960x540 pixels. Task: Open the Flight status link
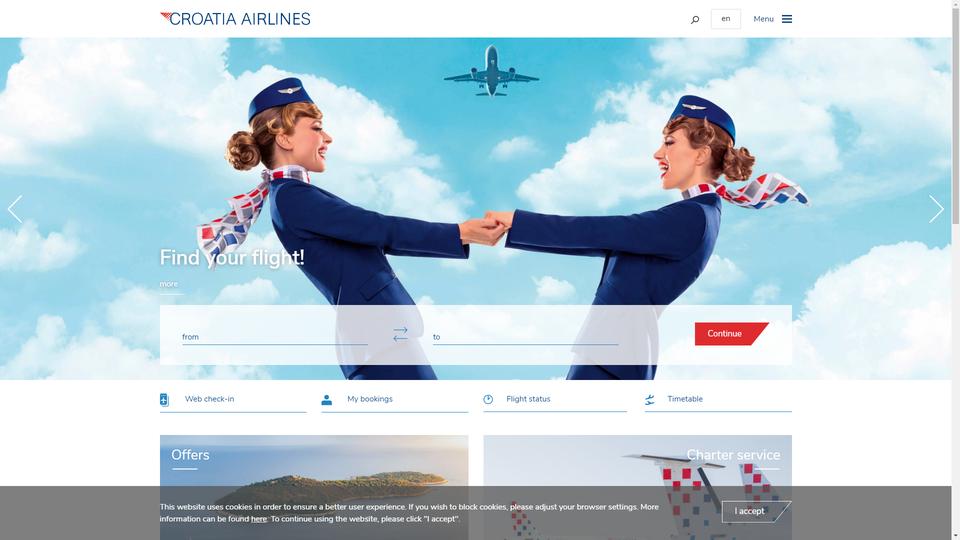point(528,399)
